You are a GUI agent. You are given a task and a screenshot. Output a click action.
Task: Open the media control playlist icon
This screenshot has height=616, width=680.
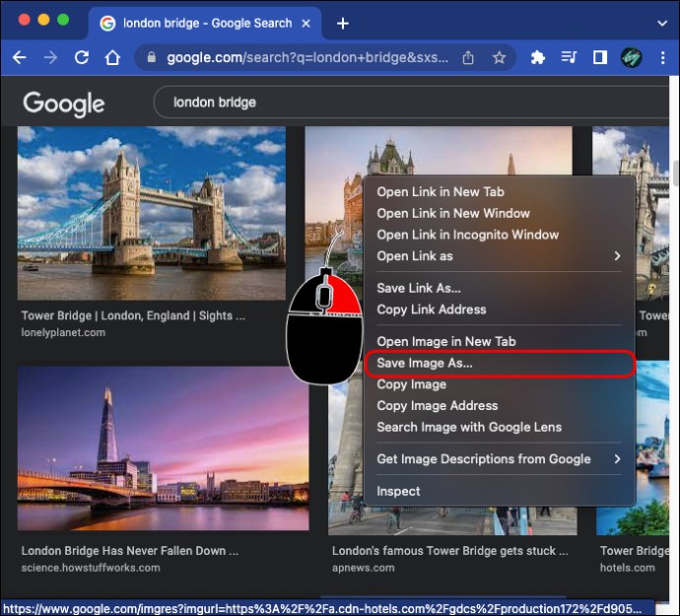point(569,57)
